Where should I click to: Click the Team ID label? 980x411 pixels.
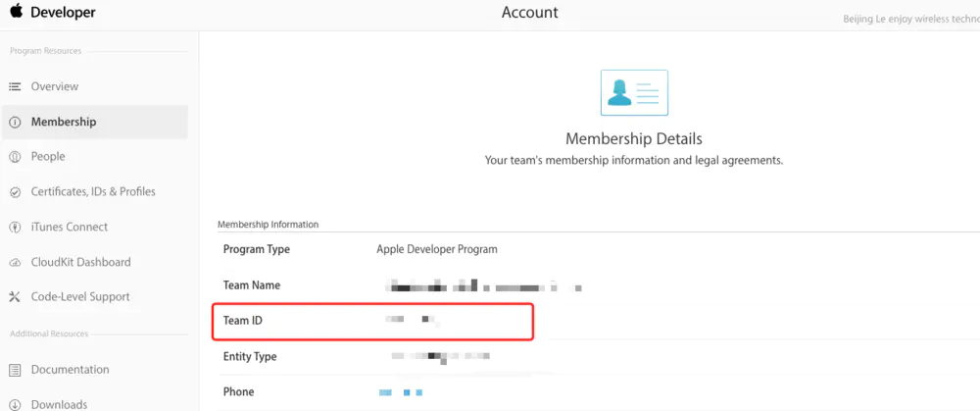tap(242, 321)
